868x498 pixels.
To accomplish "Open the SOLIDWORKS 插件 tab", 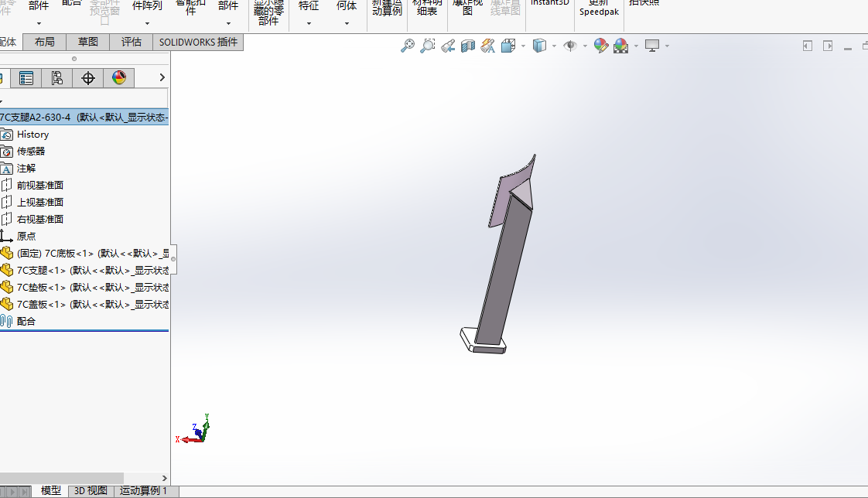I will [x=198, y=42].
